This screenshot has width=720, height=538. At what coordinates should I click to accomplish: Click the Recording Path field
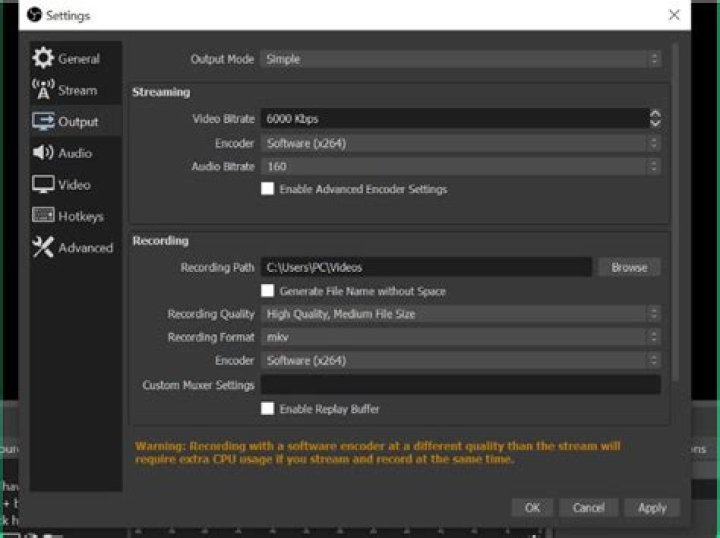[x=426, y=267]
